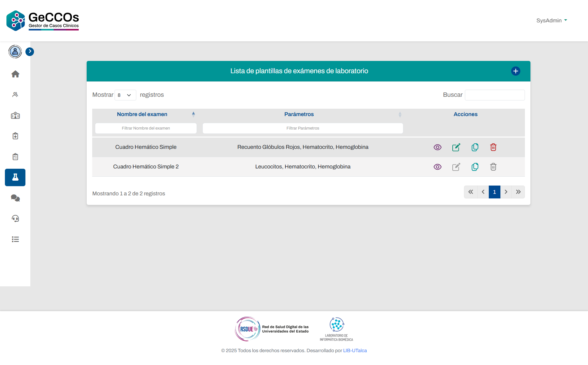The image size is (588, 365).
Task: Go to the next page
Action: coord(506,192)
